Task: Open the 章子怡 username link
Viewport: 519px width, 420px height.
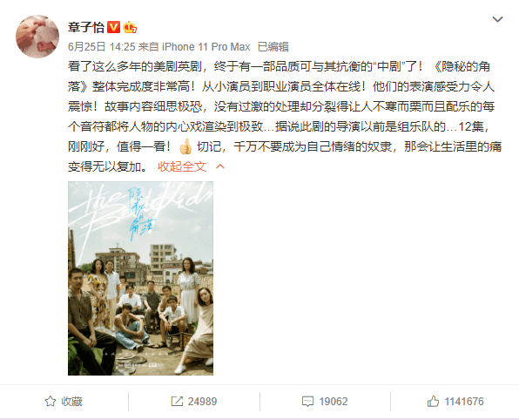Action: [x=85, y=28]
